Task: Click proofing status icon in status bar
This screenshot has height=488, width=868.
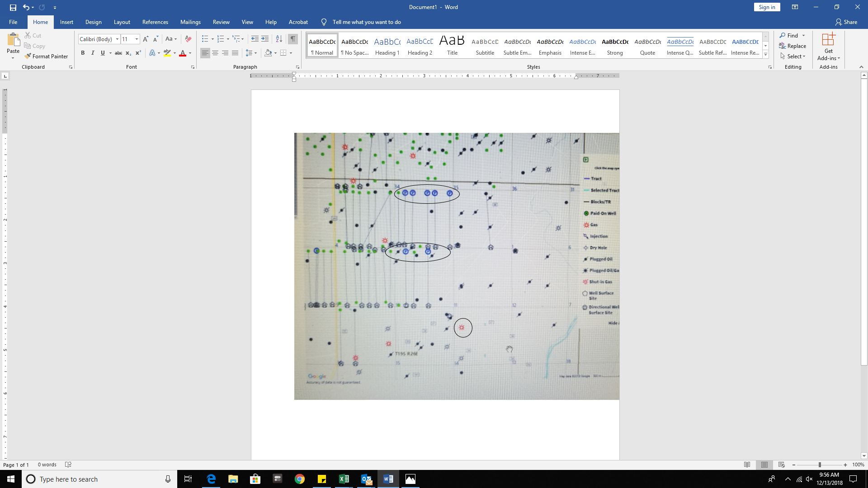Action: [x=68, y=465]
